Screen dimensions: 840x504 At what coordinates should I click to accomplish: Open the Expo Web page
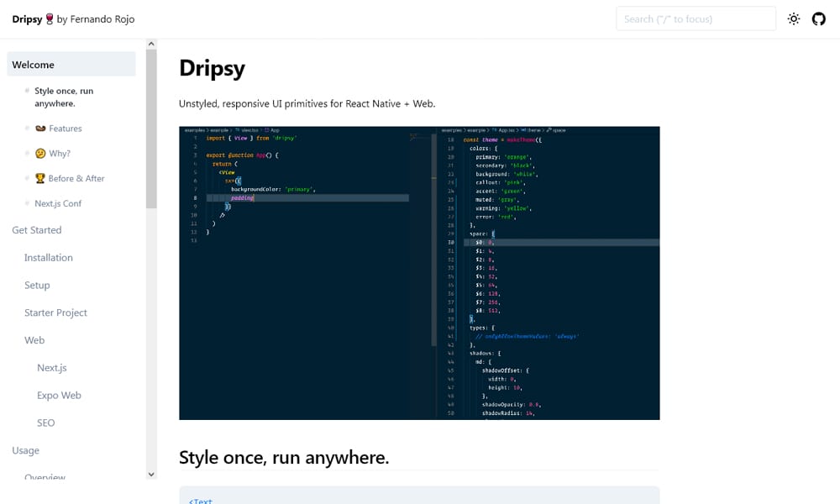(59, 395)
